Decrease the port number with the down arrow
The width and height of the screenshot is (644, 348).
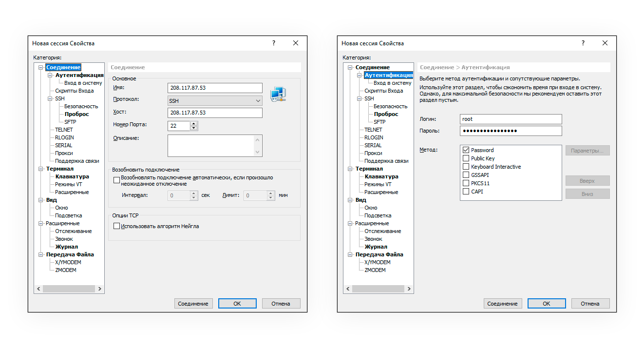tap(194, 128)
